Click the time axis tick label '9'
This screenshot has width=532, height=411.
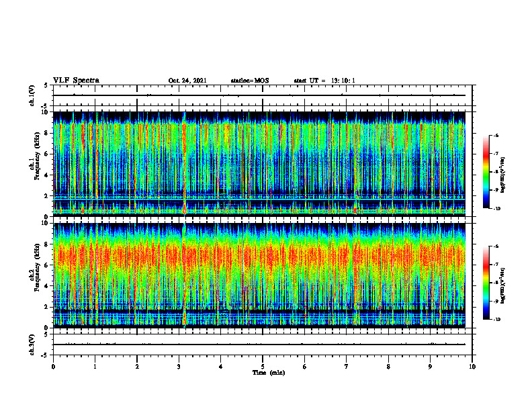click(x=430, y=367)
